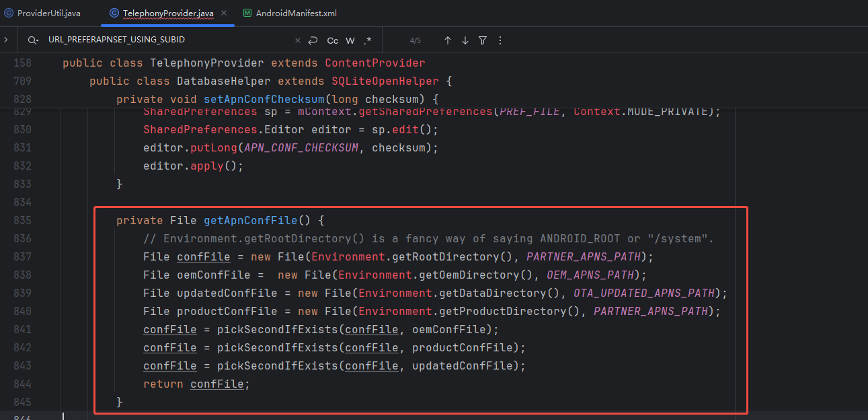The image size is (868, 420).
Task: Open the three-dot search options menu
Action: point(500,40)
